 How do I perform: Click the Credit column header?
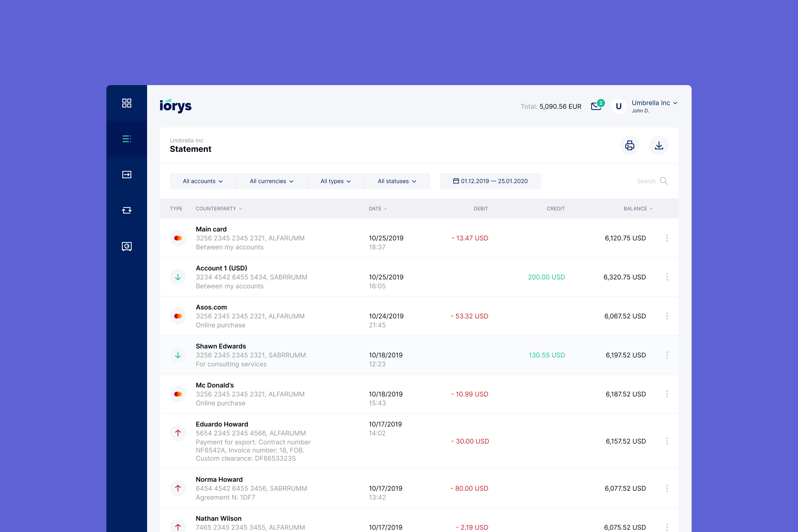(555, 208)
